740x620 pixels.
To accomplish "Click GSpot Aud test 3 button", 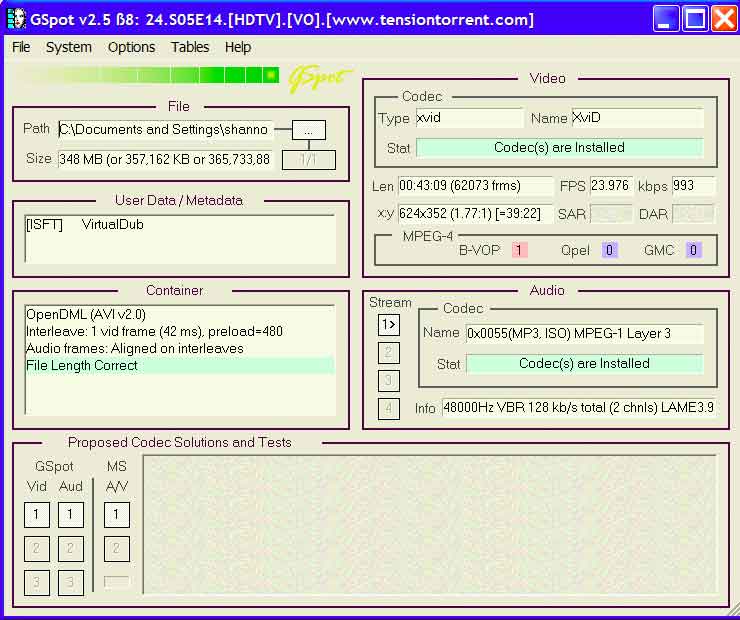I will (x=71, y=583).
